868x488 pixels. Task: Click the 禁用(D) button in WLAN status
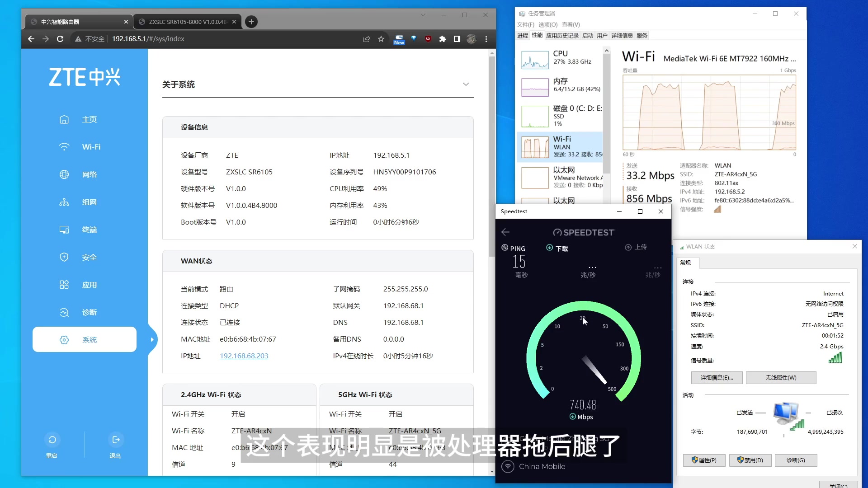[750, 460]
